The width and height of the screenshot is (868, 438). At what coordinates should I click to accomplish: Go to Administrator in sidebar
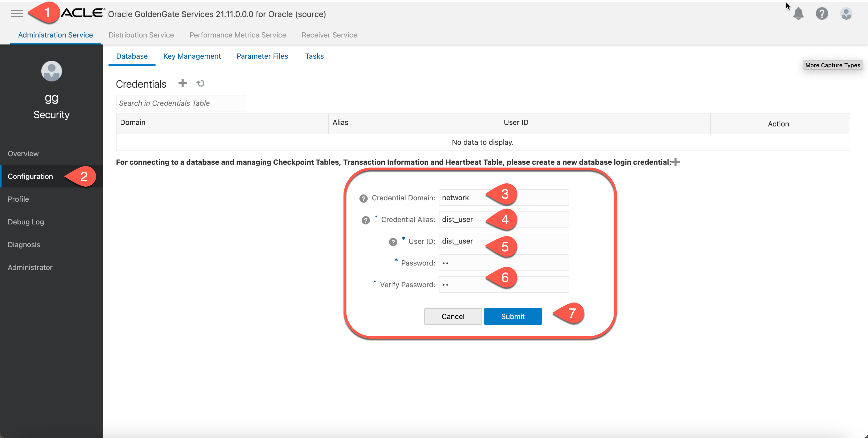30,267
